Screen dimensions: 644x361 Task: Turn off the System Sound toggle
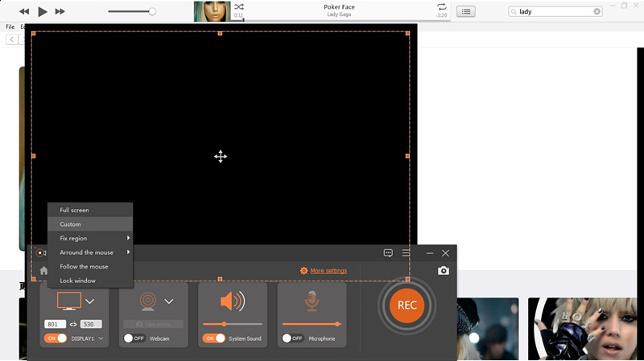click(214, 338)
